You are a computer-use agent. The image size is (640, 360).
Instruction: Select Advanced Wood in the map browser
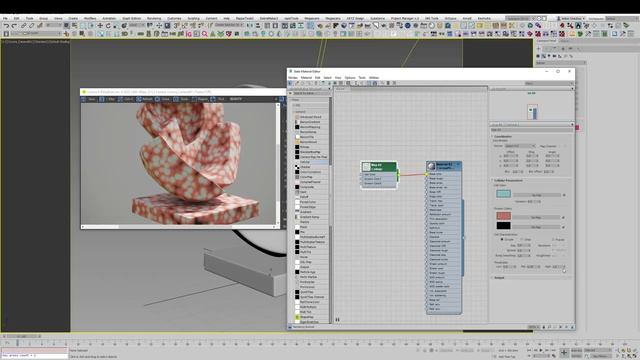click(311, 117)
